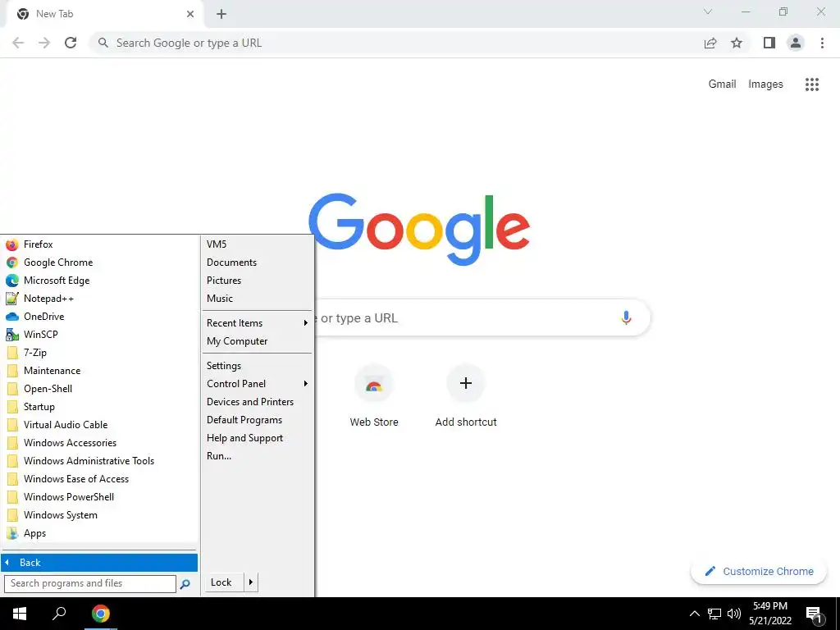
Task: Focus the Chrome address bar
Action: pyautogui.click(x=396, y=43)
